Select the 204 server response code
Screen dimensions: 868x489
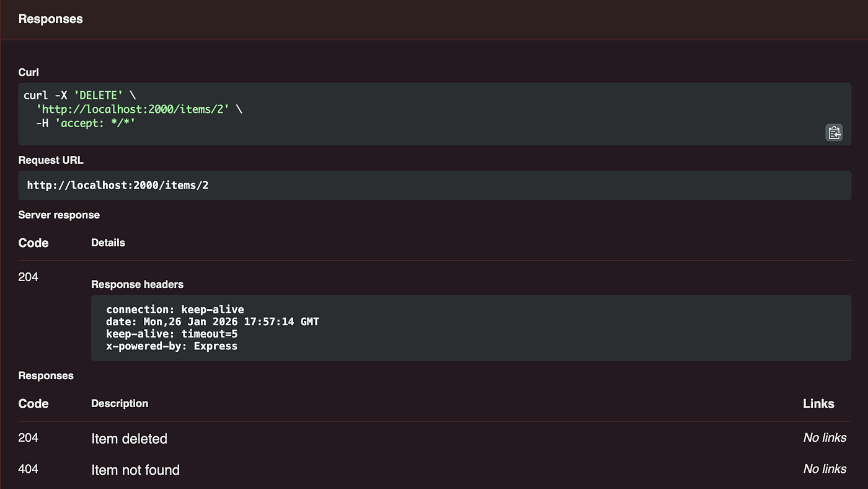point(29,277)
